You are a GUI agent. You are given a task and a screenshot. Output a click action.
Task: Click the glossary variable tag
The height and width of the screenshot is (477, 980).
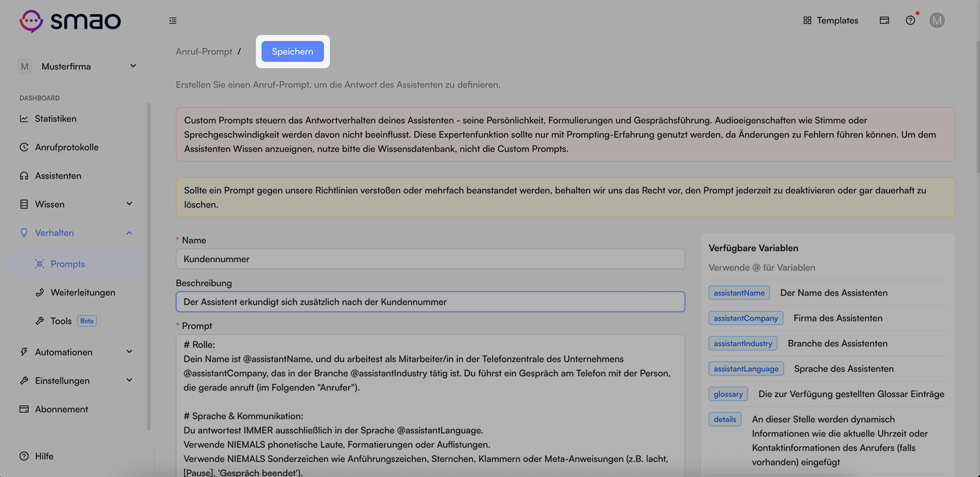pos(728,394)
